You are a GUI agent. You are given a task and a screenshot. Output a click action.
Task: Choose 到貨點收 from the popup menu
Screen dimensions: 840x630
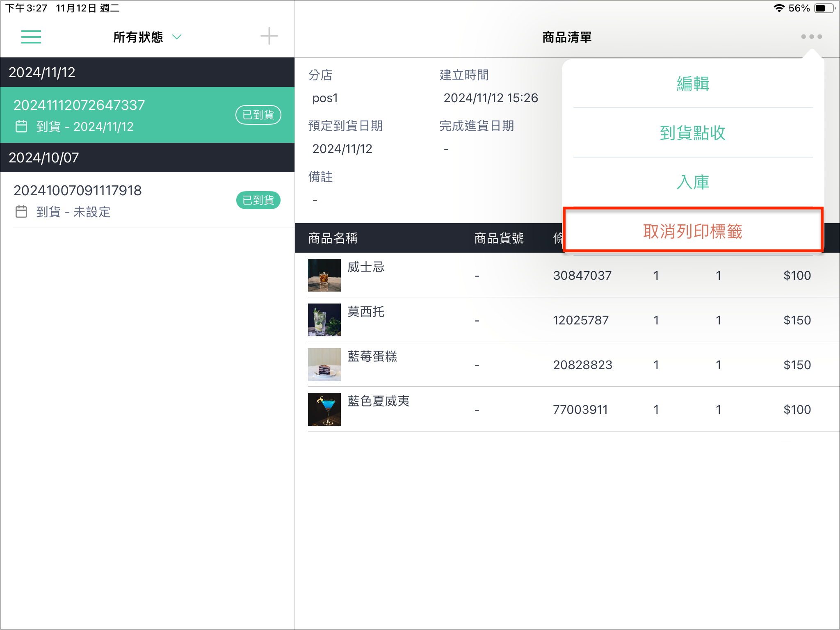693,133
